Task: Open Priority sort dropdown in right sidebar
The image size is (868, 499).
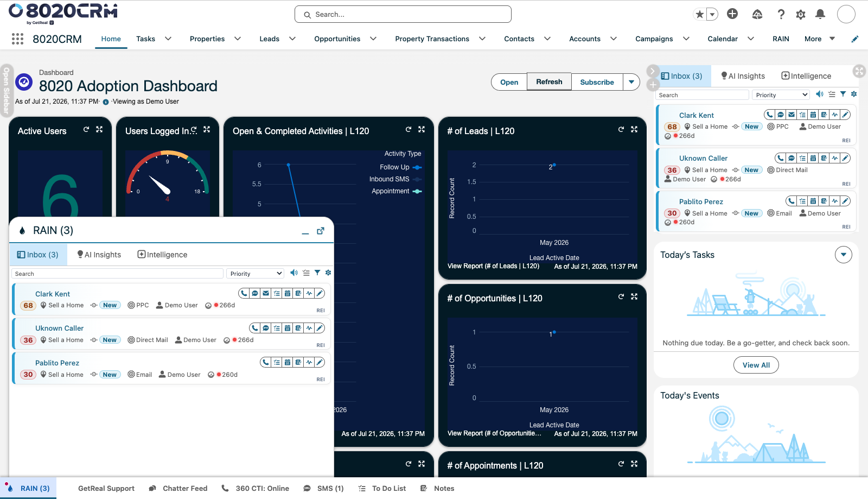Action: pos(781,95)
